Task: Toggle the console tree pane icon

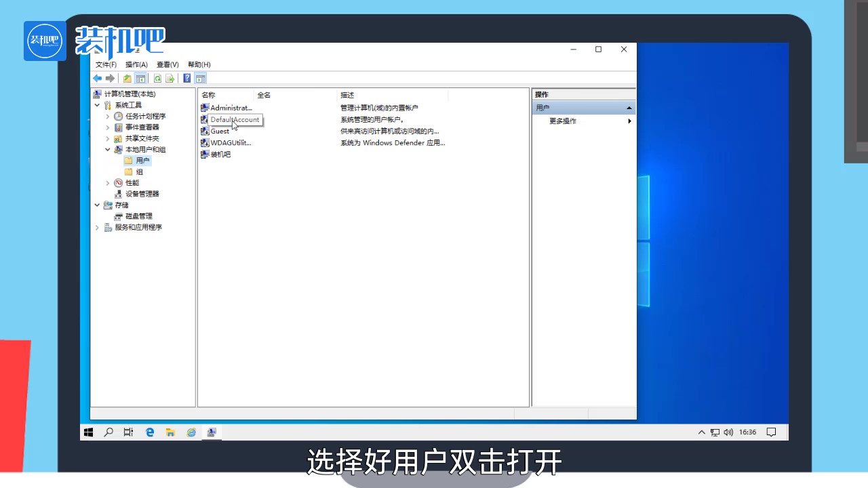Action: pos(140,78)
